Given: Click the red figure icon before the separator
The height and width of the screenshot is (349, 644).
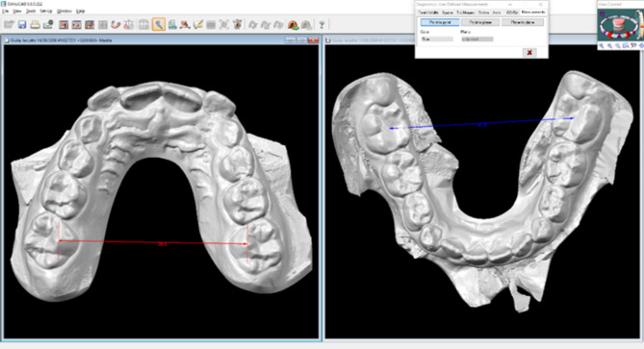Looking at the screenshot, I should coord(237,25).
